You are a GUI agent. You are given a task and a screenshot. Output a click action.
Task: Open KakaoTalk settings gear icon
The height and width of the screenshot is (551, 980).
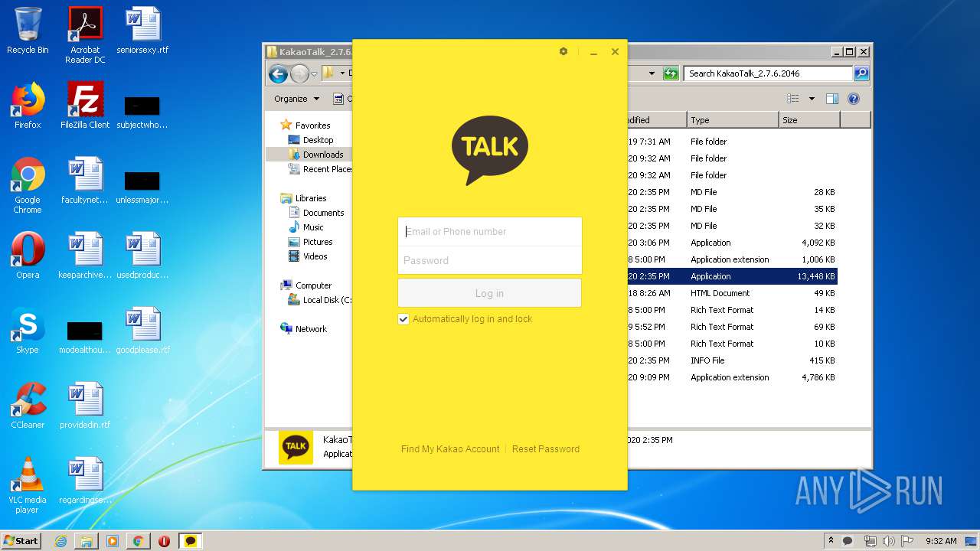pos(563,51)
